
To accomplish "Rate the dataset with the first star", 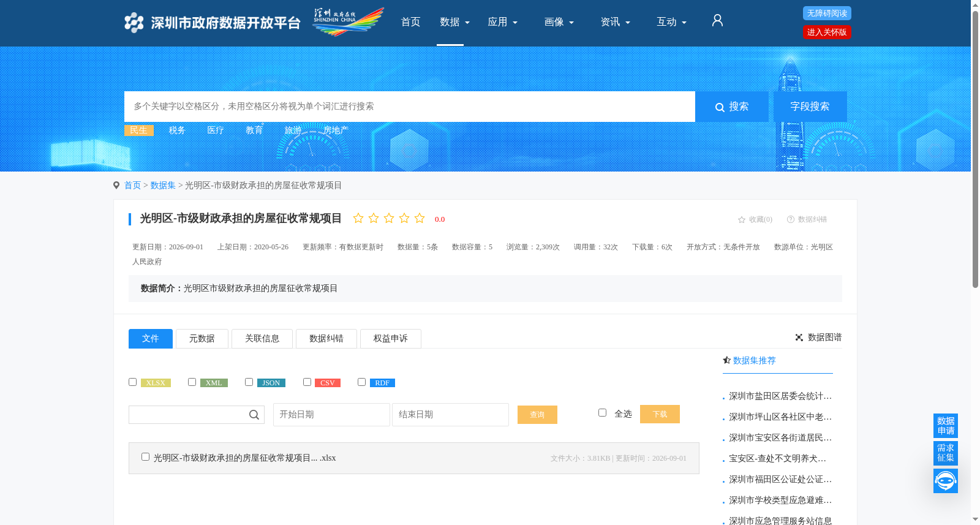I will coord(358,218).
